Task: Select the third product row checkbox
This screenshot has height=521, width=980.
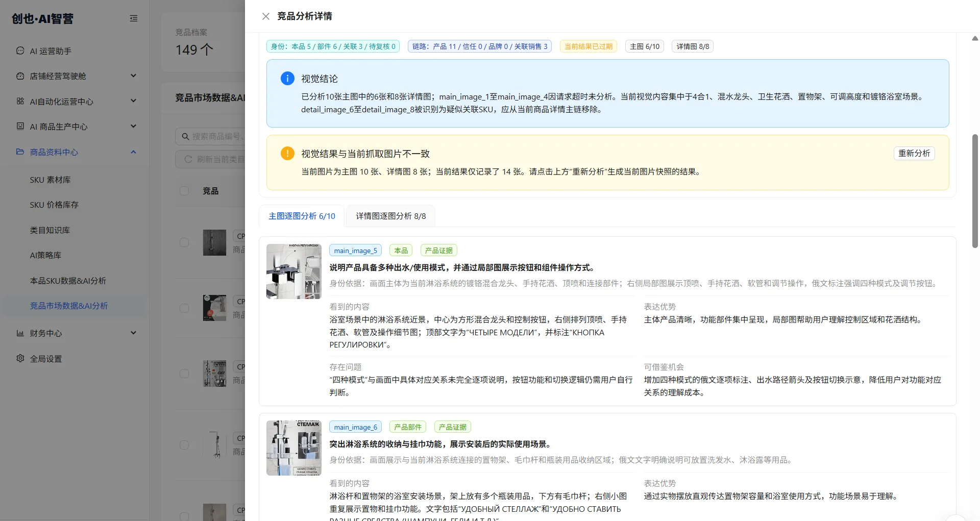Action: point(184,373)
